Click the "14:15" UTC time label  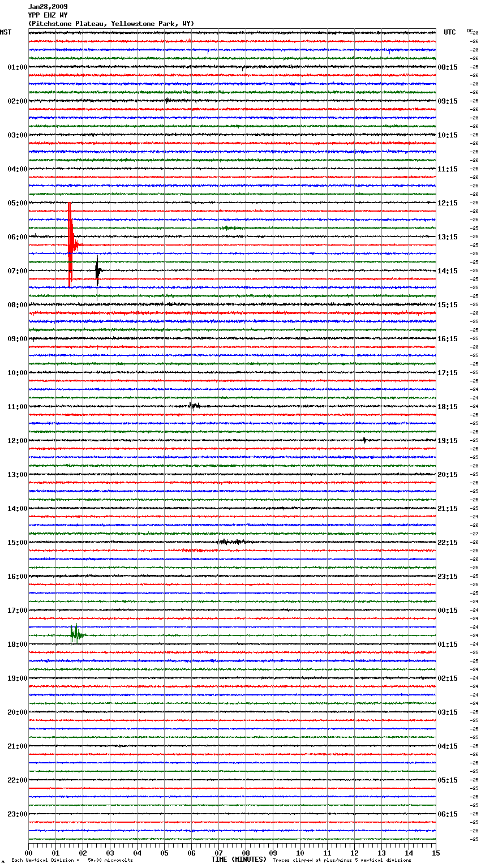(448, 271)
